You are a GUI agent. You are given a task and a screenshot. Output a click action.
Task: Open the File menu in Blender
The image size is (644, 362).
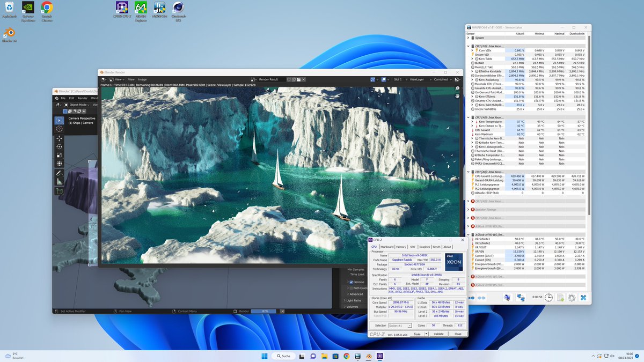pyautogui.click(x=63, y=98)
